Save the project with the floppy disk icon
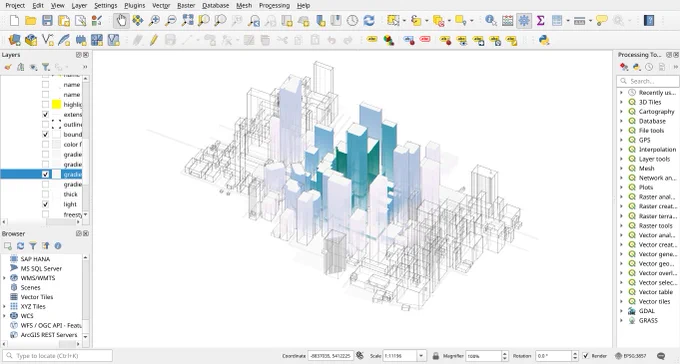This screenshot has width=680, height=364. tap(47, 20)
